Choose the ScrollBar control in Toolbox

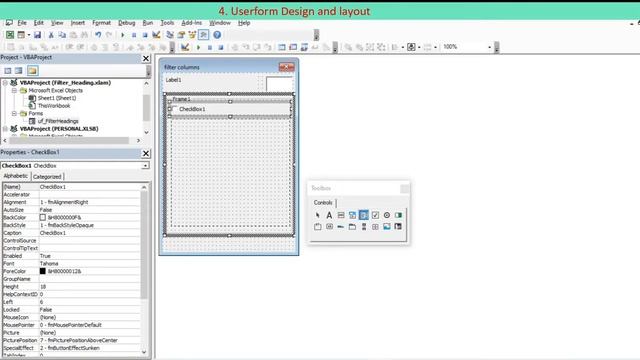[364, 227]
